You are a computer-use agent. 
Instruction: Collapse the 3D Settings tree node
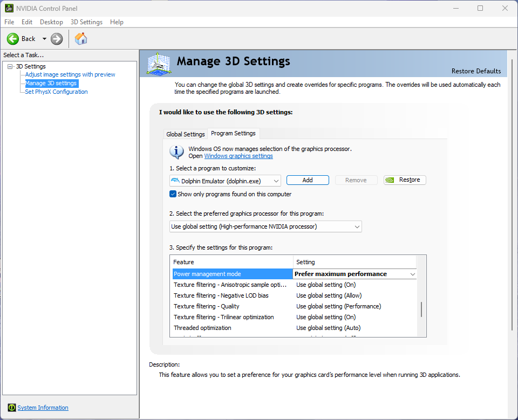(10, 66)
